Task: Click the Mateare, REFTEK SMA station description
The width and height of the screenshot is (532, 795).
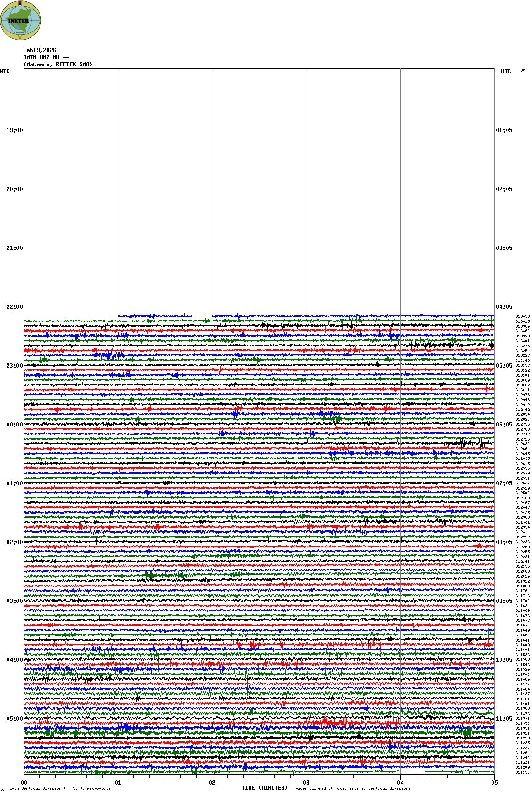Action: point(58,64)
